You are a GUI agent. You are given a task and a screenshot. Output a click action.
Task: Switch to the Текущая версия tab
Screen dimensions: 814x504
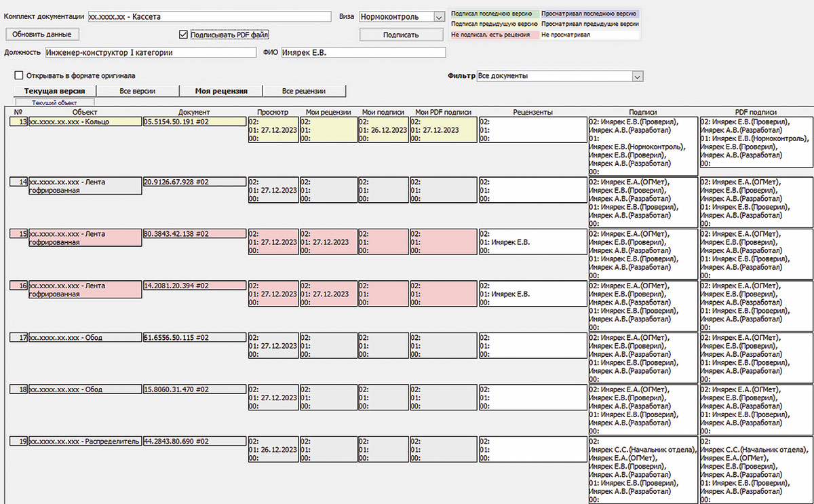point(54,91)
